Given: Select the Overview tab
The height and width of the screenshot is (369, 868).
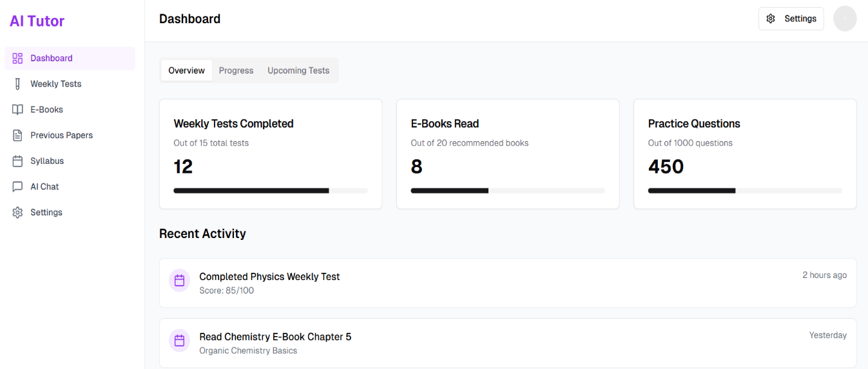Looking at the screenshot, I should point(186,70).
